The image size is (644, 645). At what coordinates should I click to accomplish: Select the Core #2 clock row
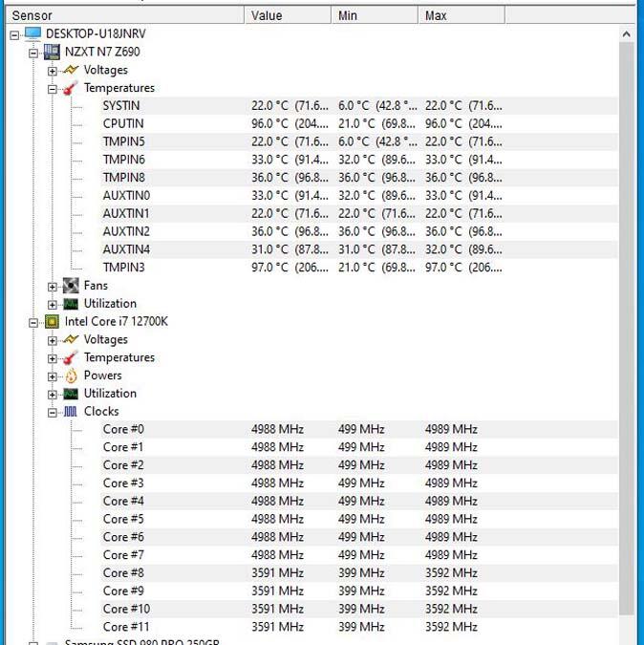tap(359, 465)
